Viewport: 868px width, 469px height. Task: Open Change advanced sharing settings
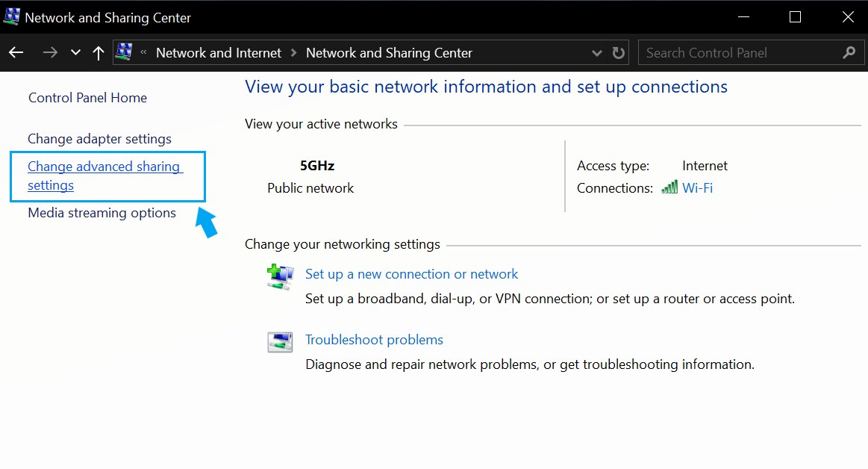point(104,176)
